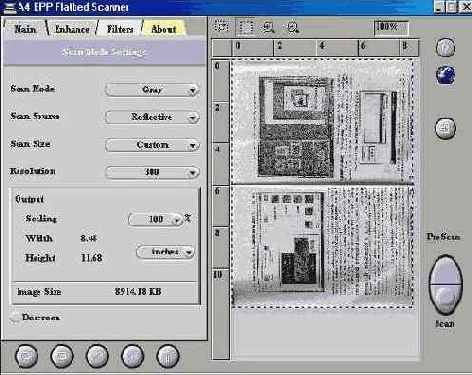Open the Scan Mode dropdown showing Gray

coord(152,90)
